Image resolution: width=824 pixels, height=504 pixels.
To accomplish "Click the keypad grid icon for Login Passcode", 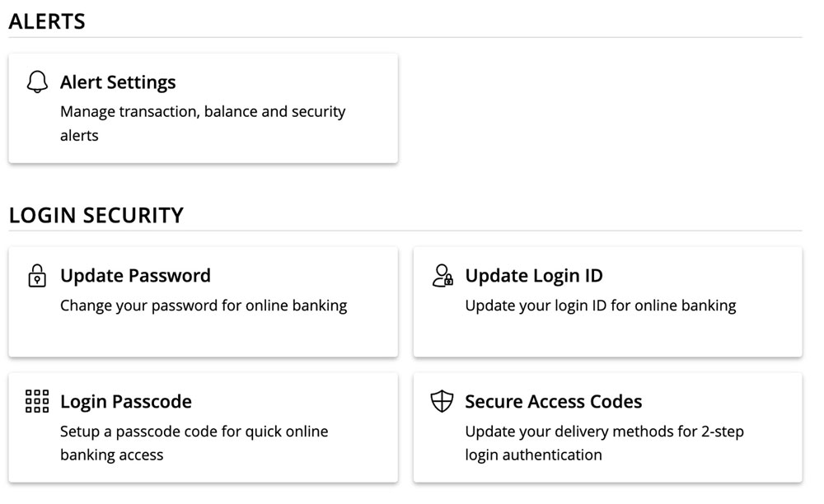I will (37, 401).
